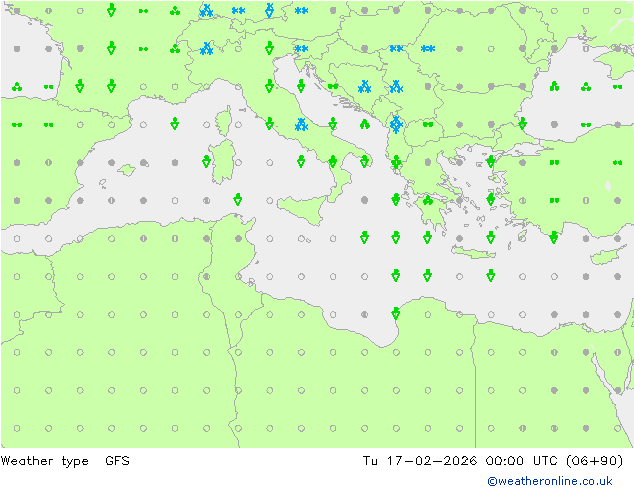The width and height of the screenshot is (634, 490).
Task: Select the shower symbol over the Peloponnese
Action: (428, 200)
